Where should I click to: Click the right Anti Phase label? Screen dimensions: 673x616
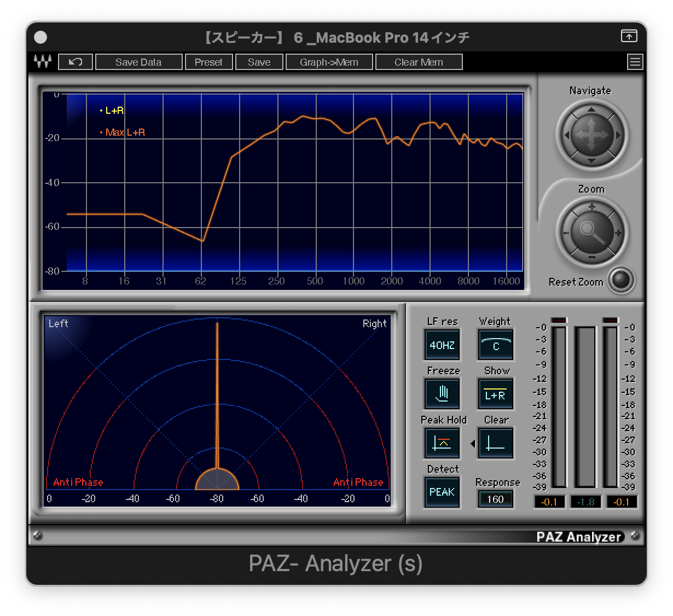358,482
